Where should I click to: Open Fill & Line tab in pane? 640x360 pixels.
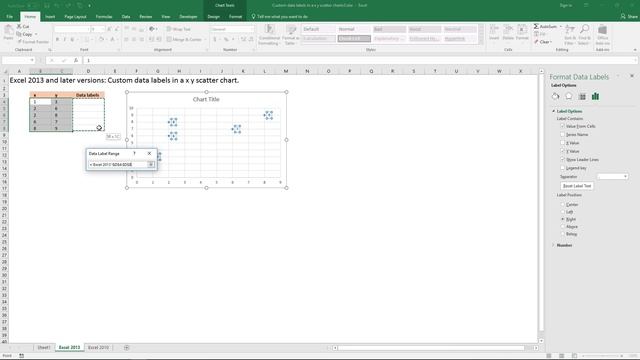click(556, 97)
